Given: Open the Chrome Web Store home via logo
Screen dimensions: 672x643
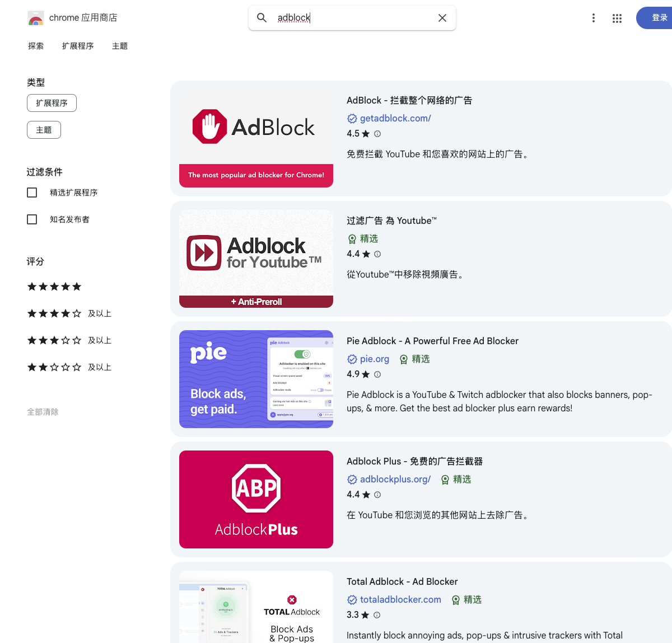Looking at the screenshot, I should (35, 17).
